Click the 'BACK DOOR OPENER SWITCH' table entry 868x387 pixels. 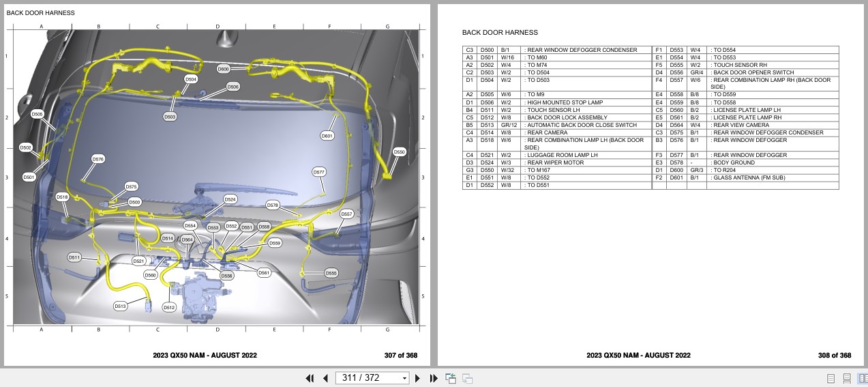pos(752,72)
